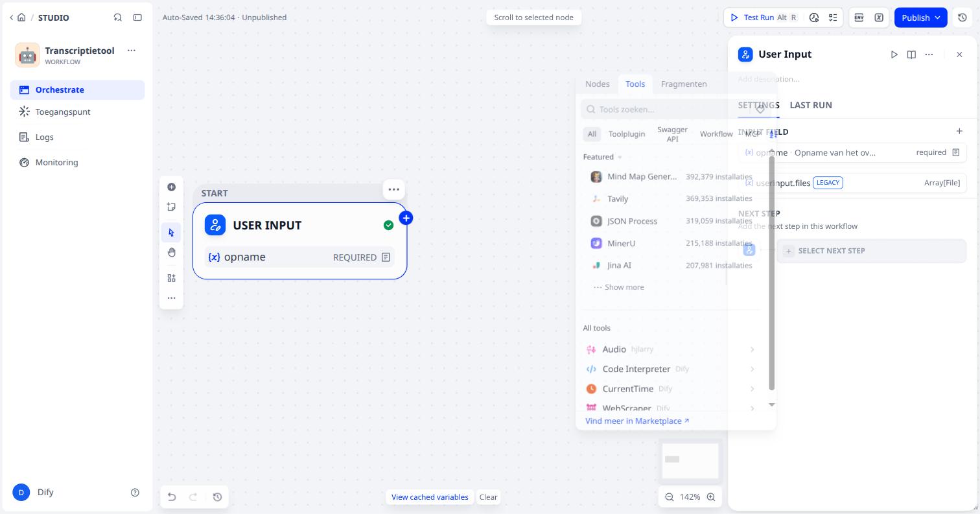Image resolution: width=980 pixels, height=514 pixels.
Task: Expand the CurrentTime tool group
Action: click(670, 389)
